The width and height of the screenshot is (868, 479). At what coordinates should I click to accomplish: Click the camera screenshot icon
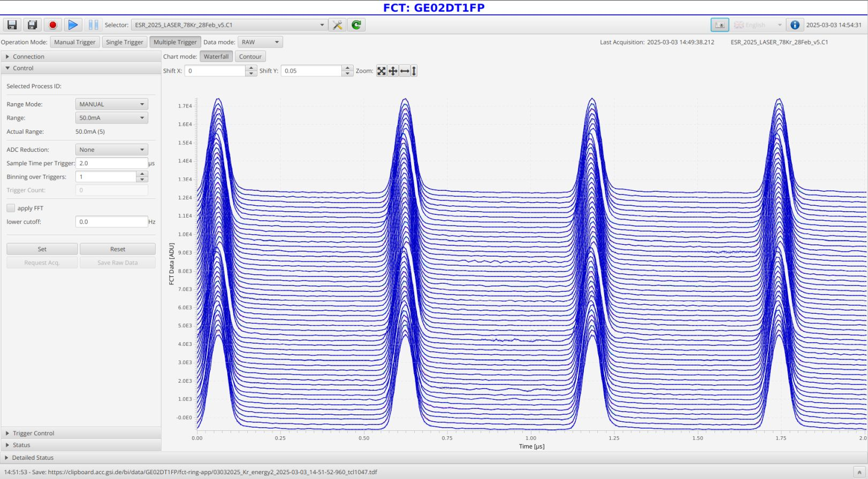[x=720, y=25]
